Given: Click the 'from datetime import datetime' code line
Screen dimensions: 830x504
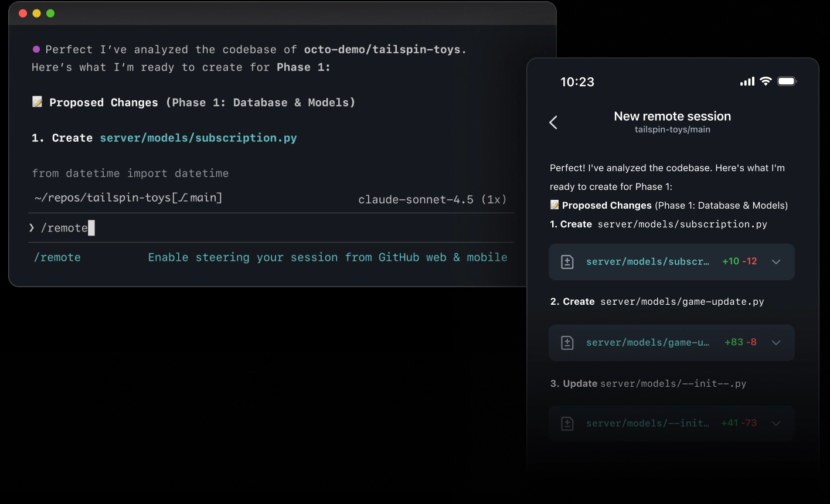Looking at the screenshot, I should pyautogui.click(x=130, y=173).
